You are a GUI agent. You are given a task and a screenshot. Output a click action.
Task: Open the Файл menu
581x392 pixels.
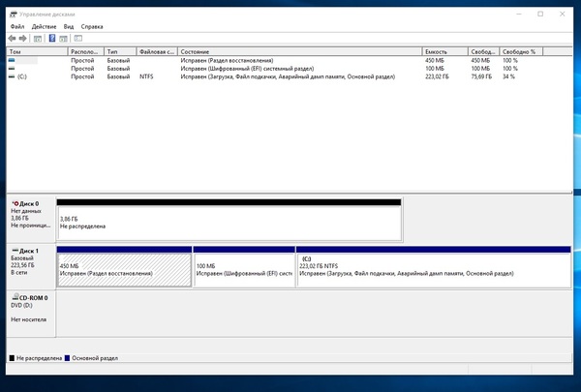[16, 26]
